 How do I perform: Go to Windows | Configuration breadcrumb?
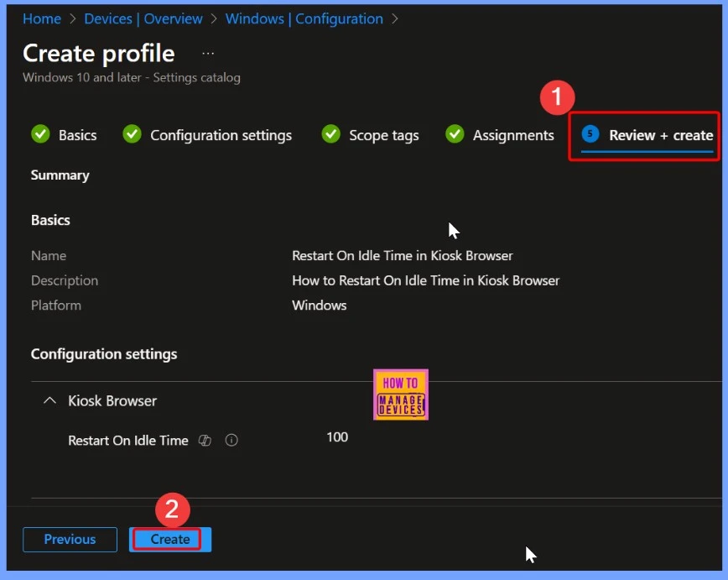pos(304,18)
